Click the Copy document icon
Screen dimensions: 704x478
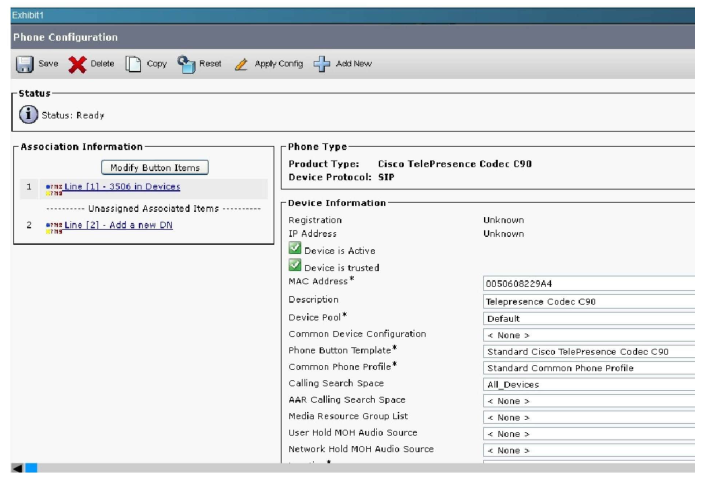coord(133,64)
